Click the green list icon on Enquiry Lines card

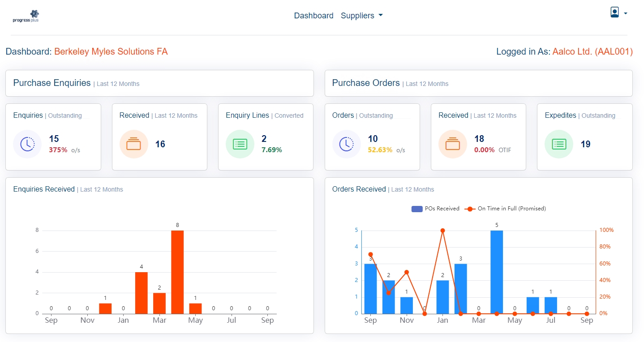tap(240, 144)
